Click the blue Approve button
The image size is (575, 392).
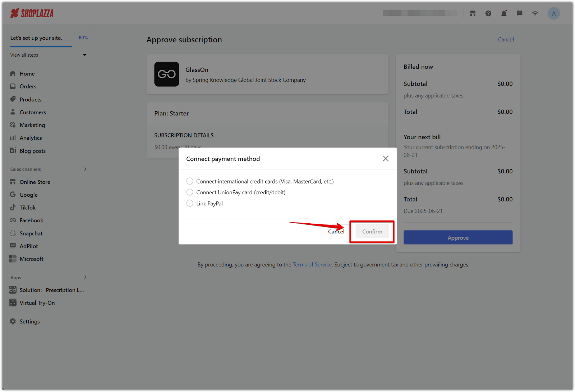tap(458, 238)
